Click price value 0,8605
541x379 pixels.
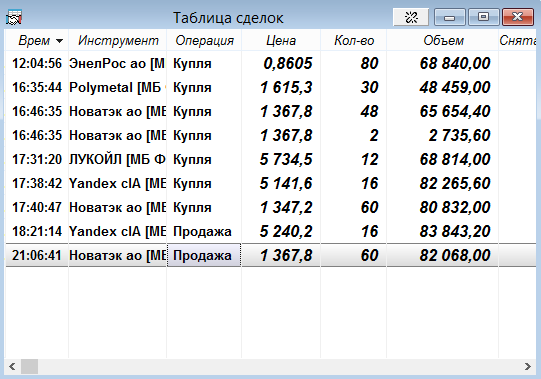coord(288,64)
